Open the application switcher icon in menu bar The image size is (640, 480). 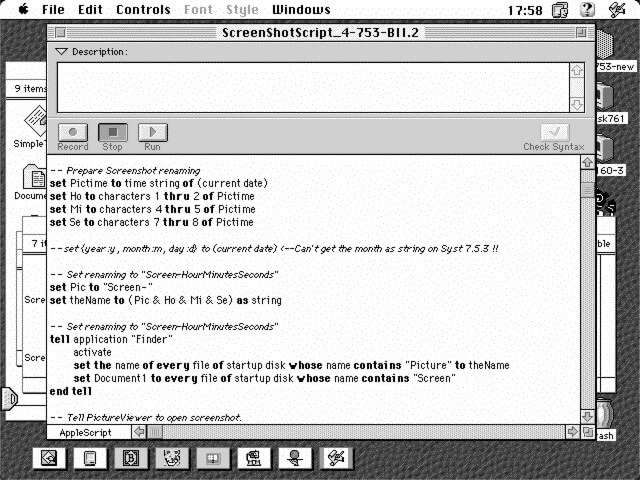[618, 10]
